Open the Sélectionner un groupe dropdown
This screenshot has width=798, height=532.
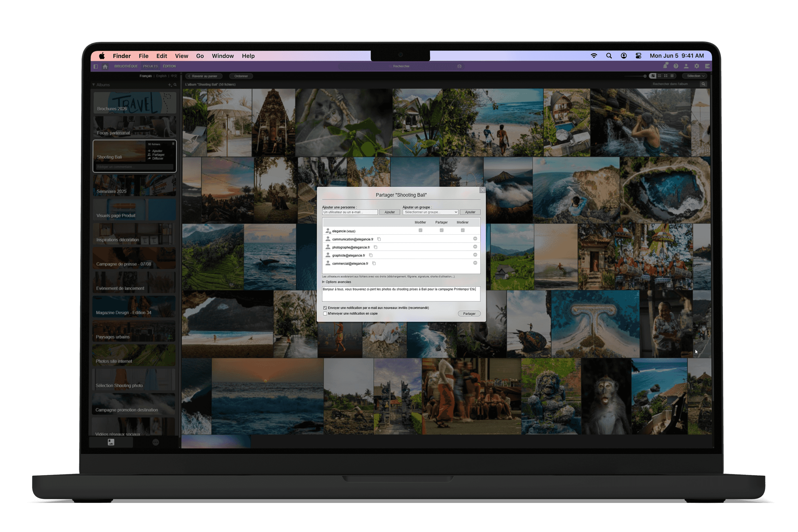pyautogui.click(x=431, y=212)
